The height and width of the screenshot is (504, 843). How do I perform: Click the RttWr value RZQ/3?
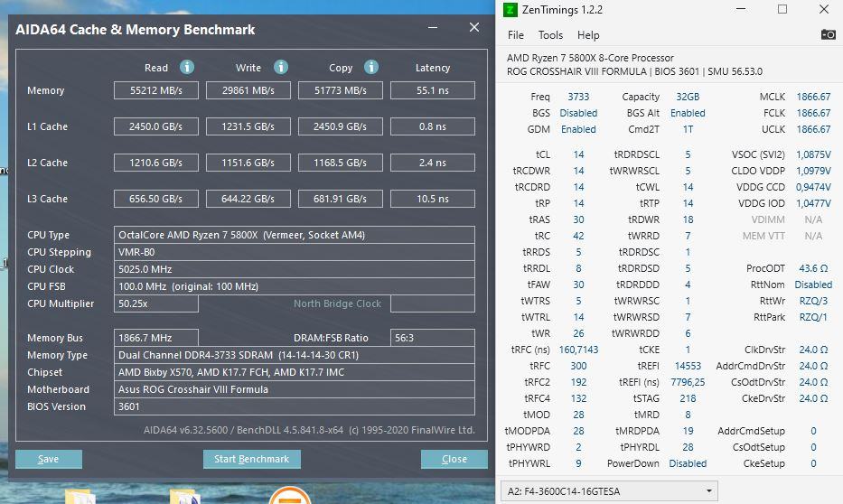(x=813, y=301)
